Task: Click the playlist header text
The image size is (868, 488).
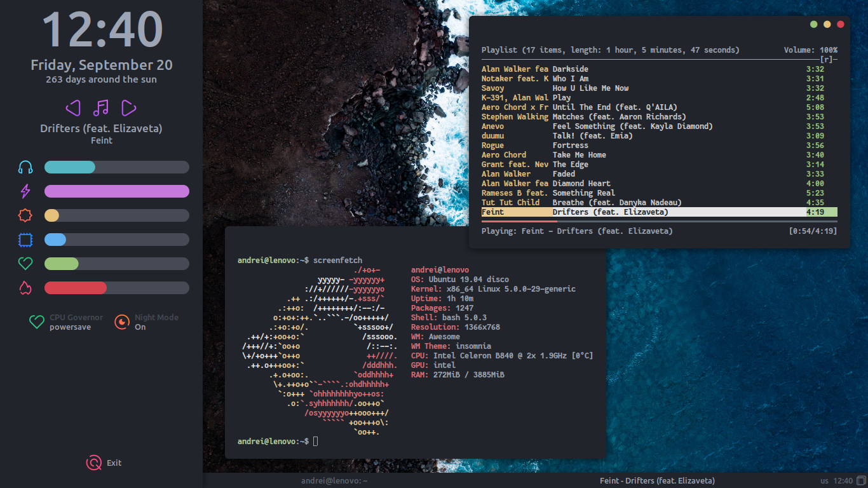Action: pyautogui.click(x=611, y=50)
